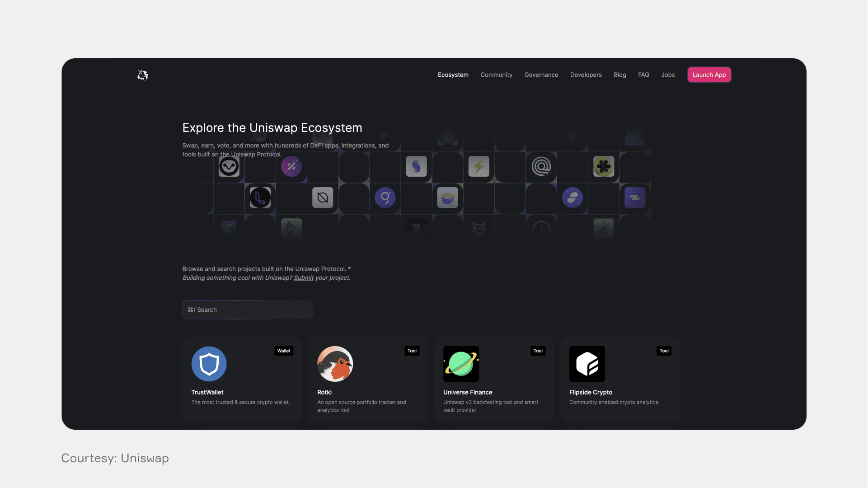This screenshot has width=868, height=488.
Task: Focus the Search input field
Action: [x=248, y=310]
